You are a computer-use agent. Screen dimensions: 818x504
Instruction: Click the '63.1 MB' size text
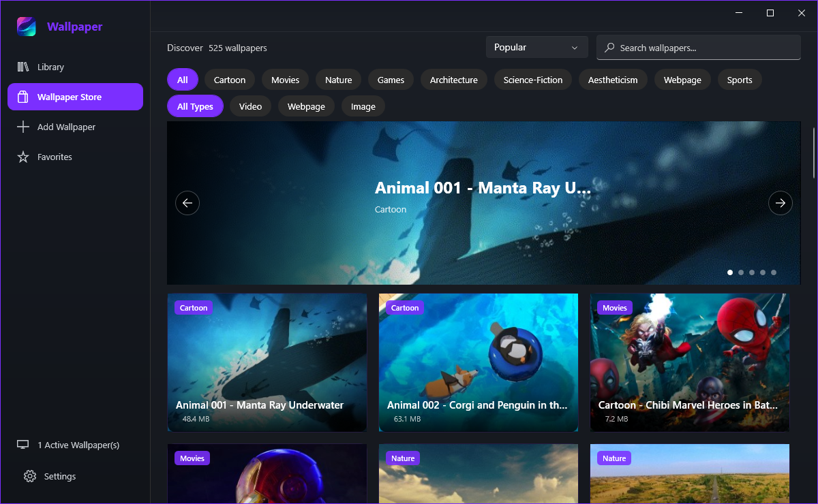pos(407,419)
